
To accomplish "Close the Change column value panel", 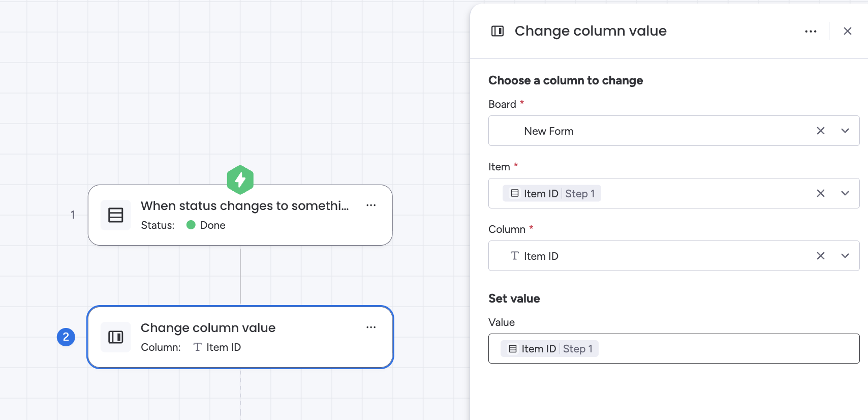I will [847, 31].
